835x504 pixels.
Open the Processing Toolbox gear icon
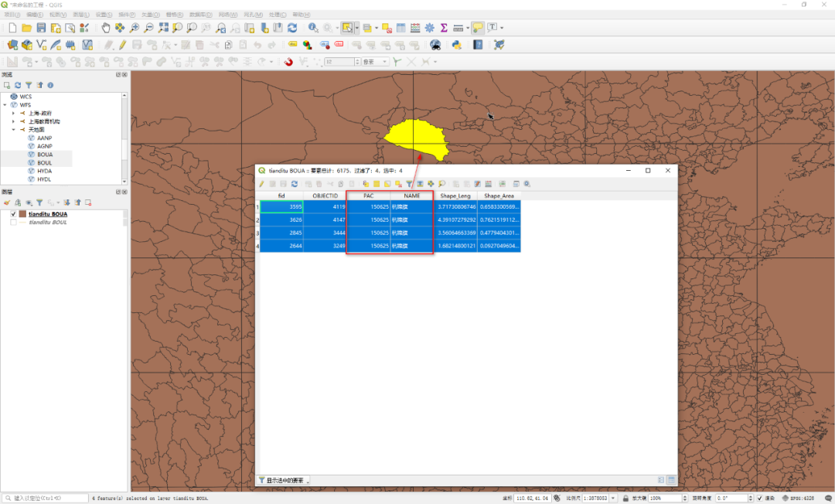[x=429, y=28]
